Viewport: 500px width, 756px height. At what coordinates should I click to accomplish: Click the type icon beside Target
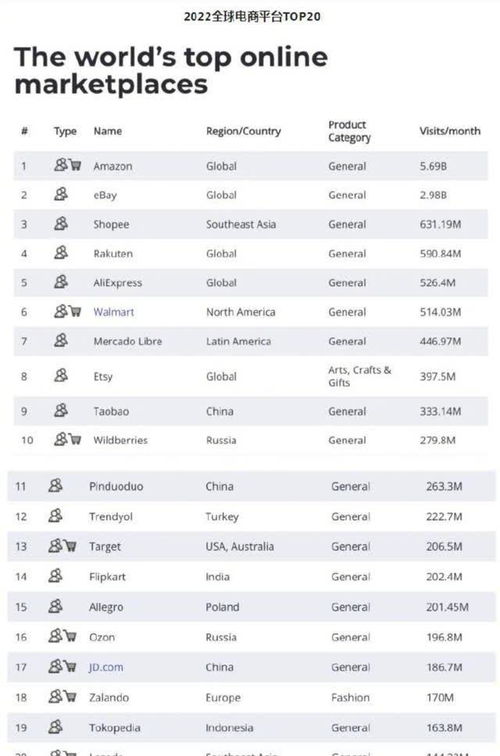62,546
